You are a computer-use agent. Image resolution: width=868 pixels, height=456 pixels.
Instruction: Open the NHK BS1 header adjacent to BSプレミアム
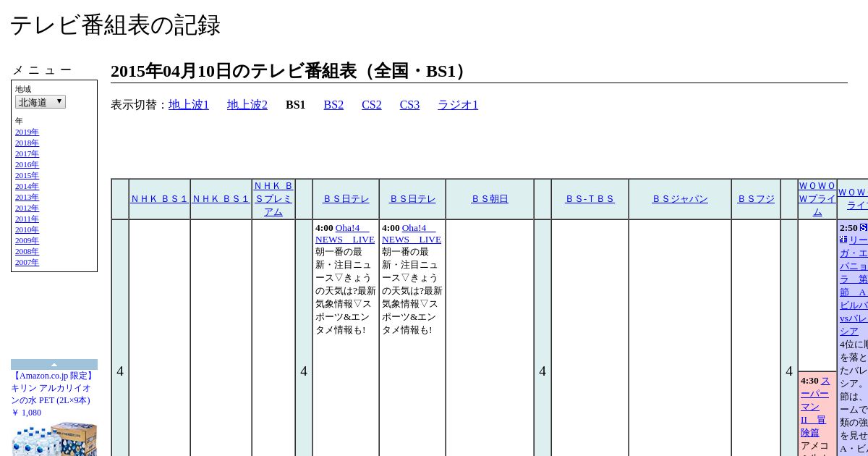click(221, 199)
